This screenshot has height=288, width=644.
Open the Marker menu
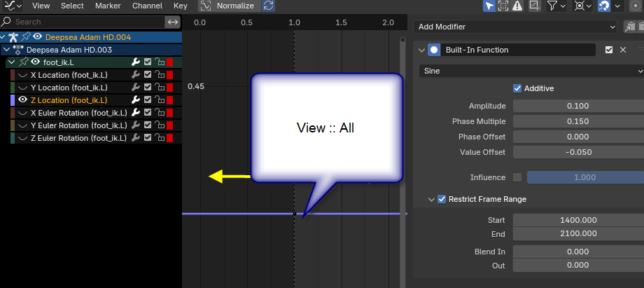coord(108,6)
